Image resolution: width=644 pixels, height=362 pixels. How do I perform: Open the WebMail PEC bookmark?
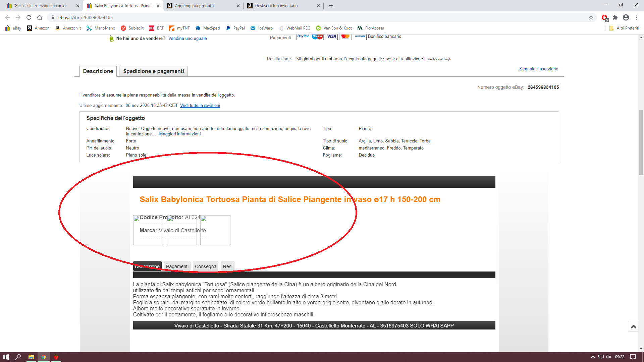pos(294,28)
